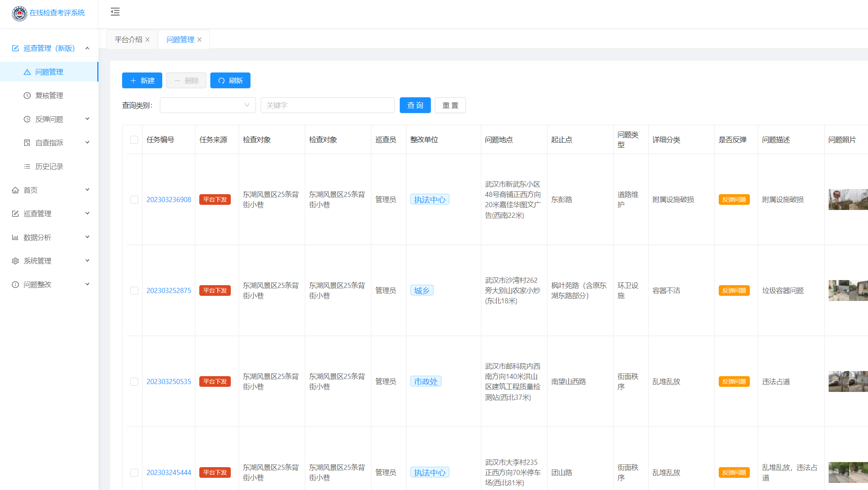Click the 南望山西路 cell

tap(569, 382)
